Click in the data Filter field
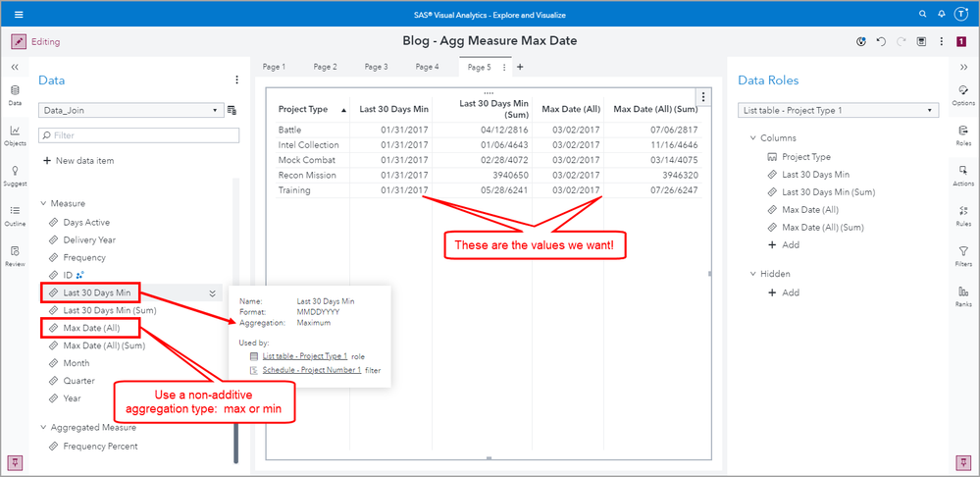The width and height of the screenshot is (980, 477). (x=138, y=135)
